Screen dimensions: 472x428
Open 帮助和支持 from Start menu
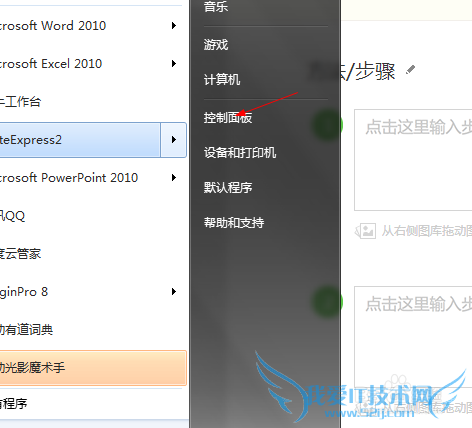pyautogui.click(x=234, y=223)
